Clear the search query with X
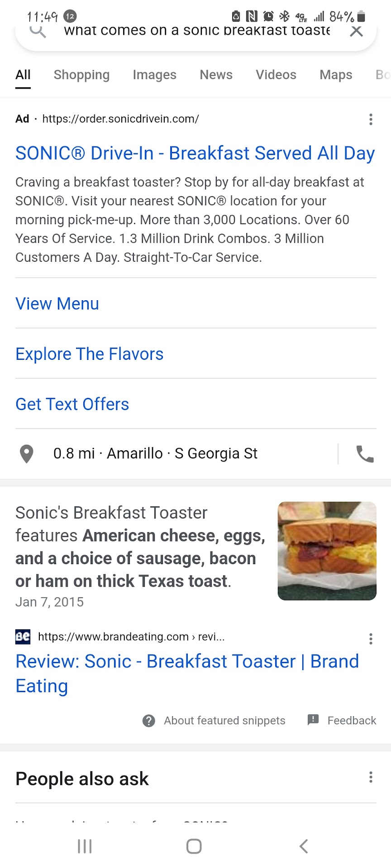 (x=357, y=31)
